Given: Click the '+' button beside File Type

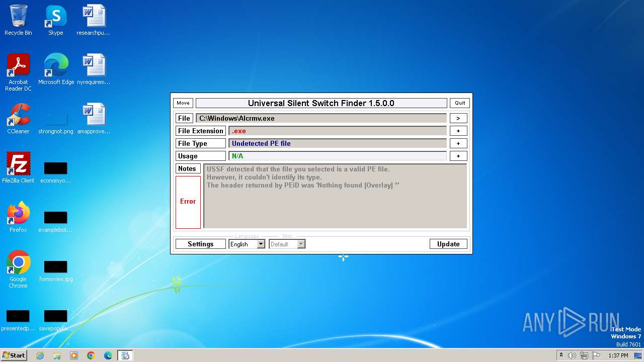Looking at the screenshot, I should (x=458, y=143).
